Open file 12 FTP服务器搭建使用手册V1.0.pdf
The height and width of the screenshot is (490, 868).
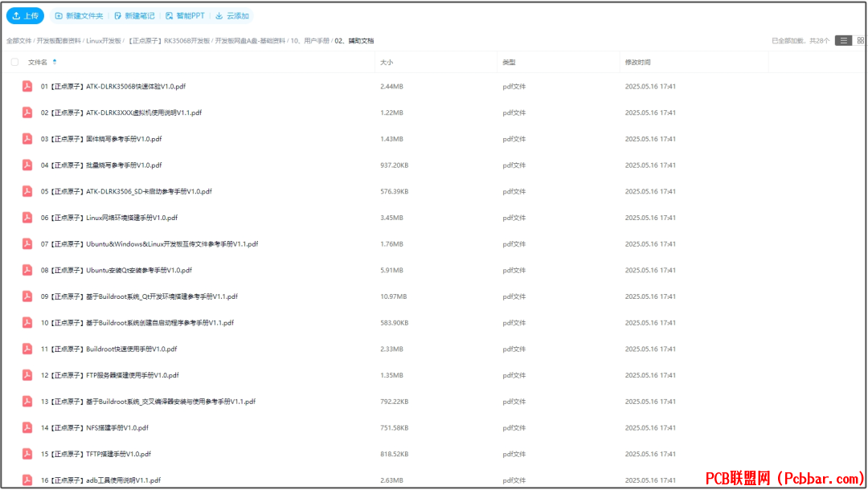109,375
